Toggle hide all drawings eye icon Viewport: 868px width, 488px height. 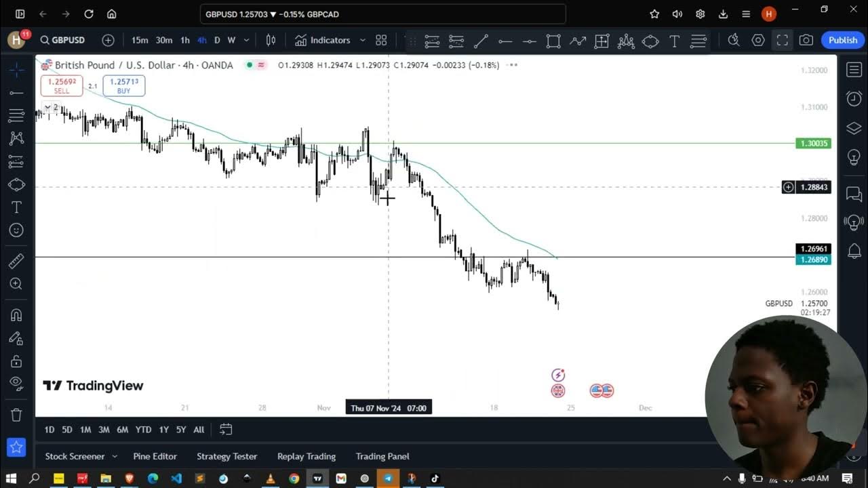pos(16,384)
